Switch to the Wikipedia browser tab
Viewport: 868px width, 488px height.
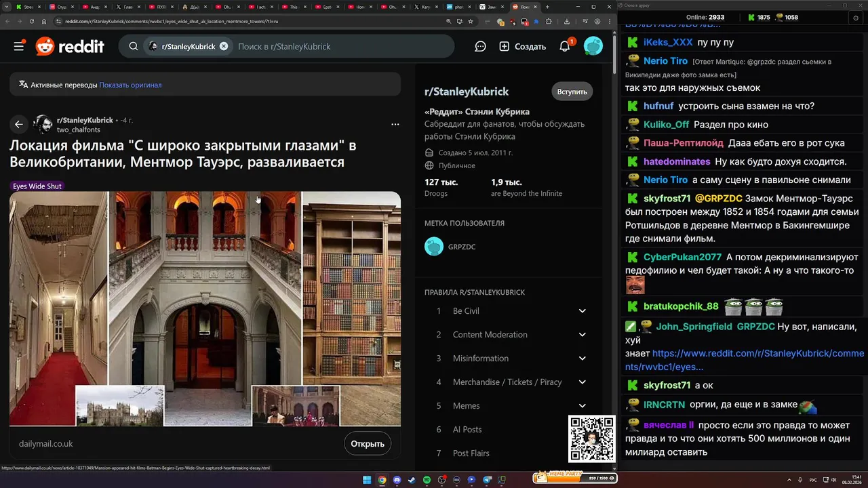[x=492, y=7]
